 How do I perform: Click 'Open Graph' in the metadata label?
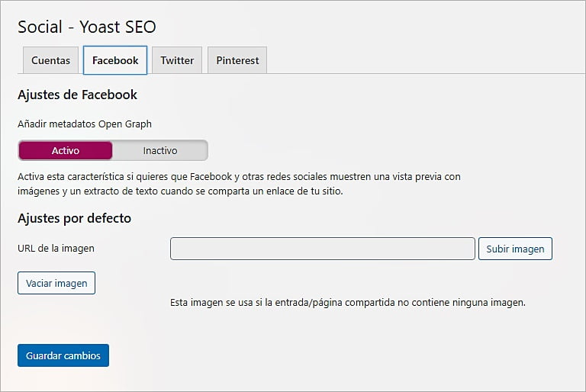click(x=126, y=123)
